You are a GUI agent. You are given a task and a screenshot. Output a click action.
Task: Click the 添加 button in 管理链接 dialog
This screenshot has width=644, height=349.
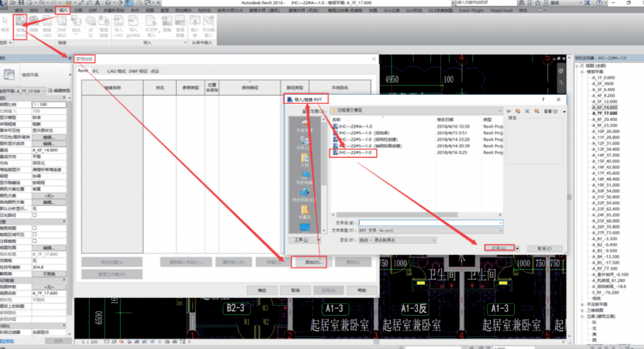313,262
